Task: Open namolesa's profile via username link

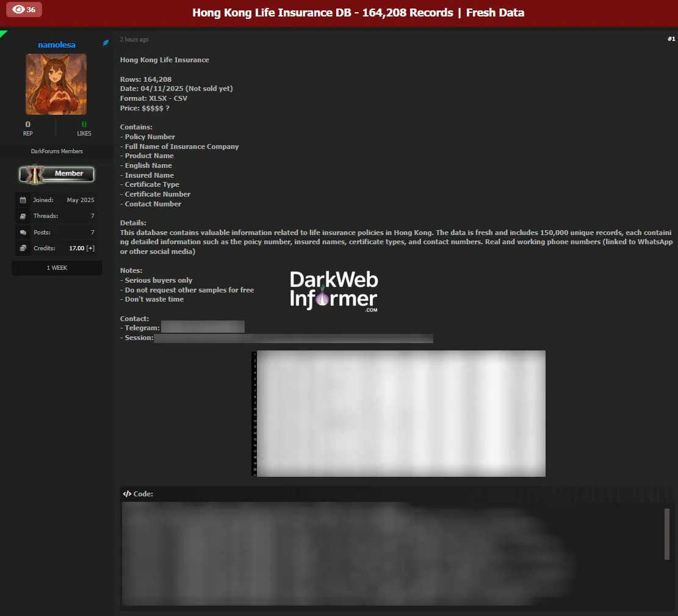Action: [x=56, y=44]
